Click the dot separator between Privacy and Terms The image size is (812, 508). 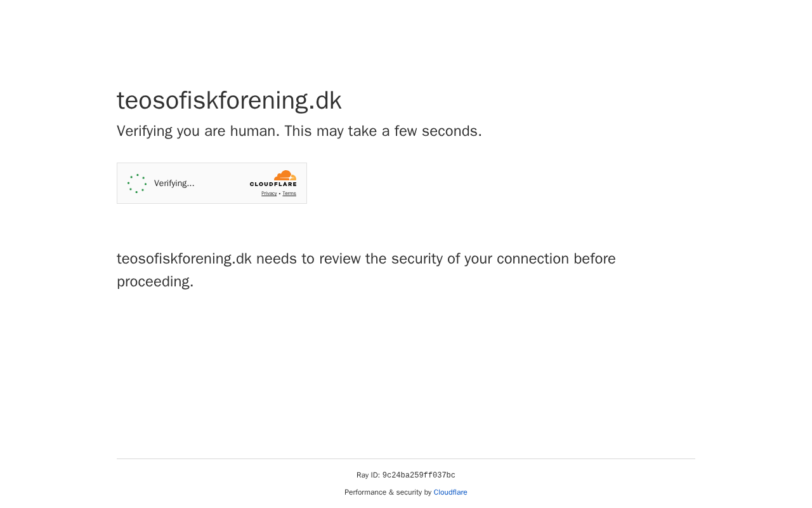coord(280,194)
